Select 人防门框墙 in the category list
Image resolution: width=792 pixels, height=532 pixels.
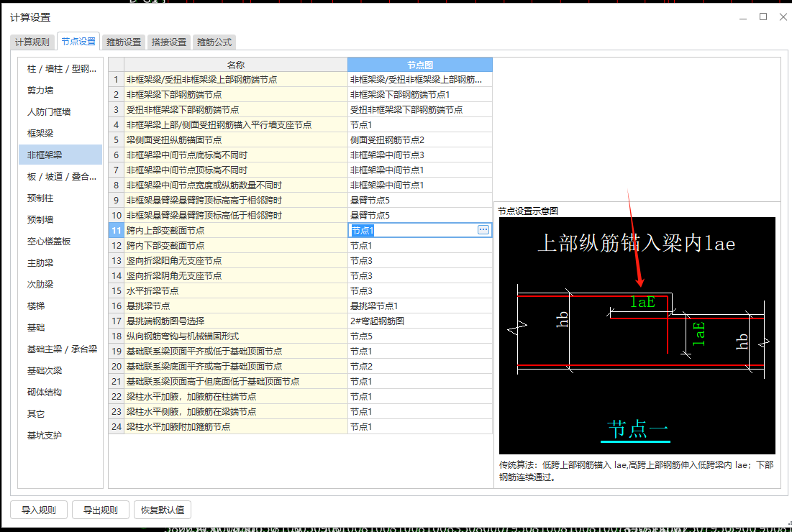coord(60,111)
